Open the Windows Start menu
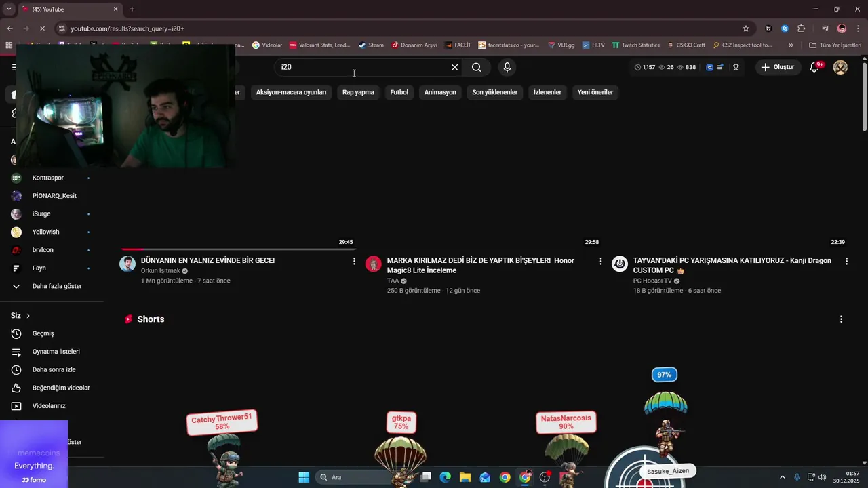This screenshot has width=868, height=488. click(x=304, y=477)
